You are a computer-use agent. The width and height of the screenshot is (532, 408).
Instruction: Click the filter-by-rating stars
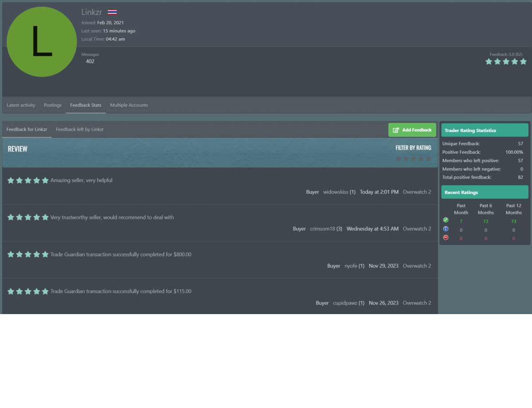[413, 159]
